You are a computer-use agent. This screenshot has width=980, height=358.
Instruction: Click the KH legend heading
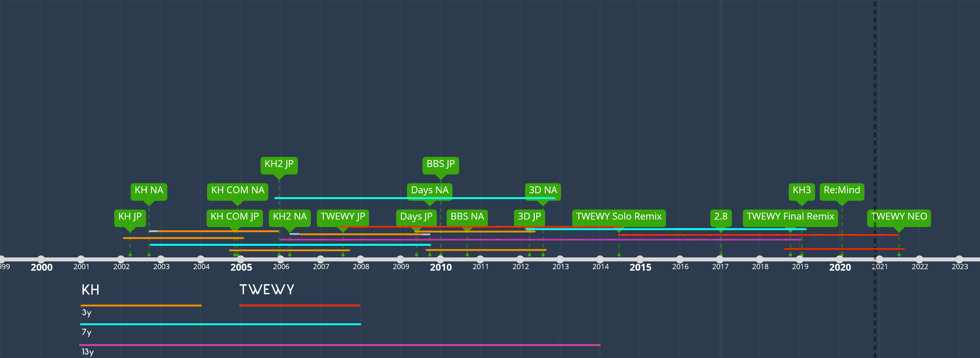91,290
